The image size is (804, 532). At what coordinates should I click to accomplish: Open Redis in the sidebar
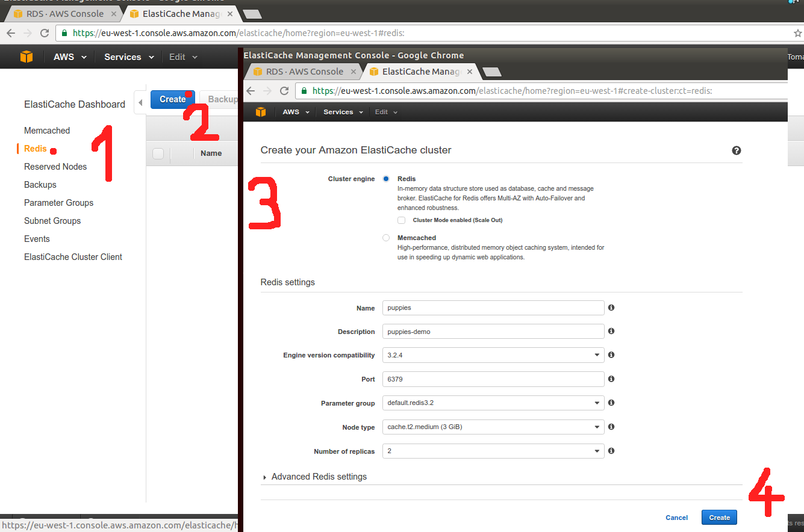click(36, 149)
